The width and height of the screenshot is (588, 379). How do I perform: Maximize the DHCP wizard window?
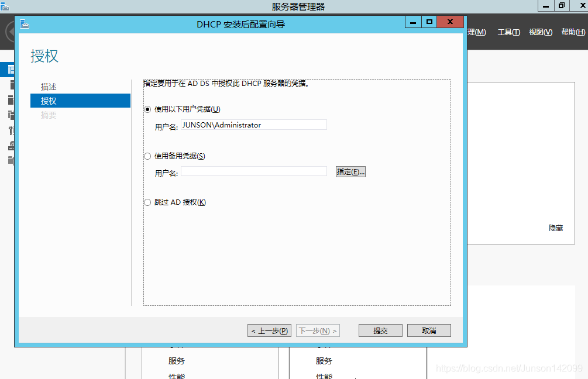429,22
